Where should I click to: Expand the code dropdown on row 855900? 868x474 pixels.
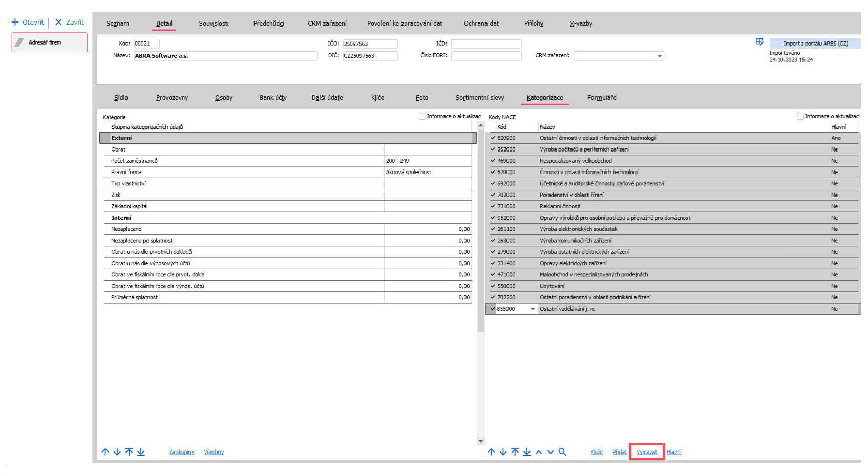coord(533,309)
